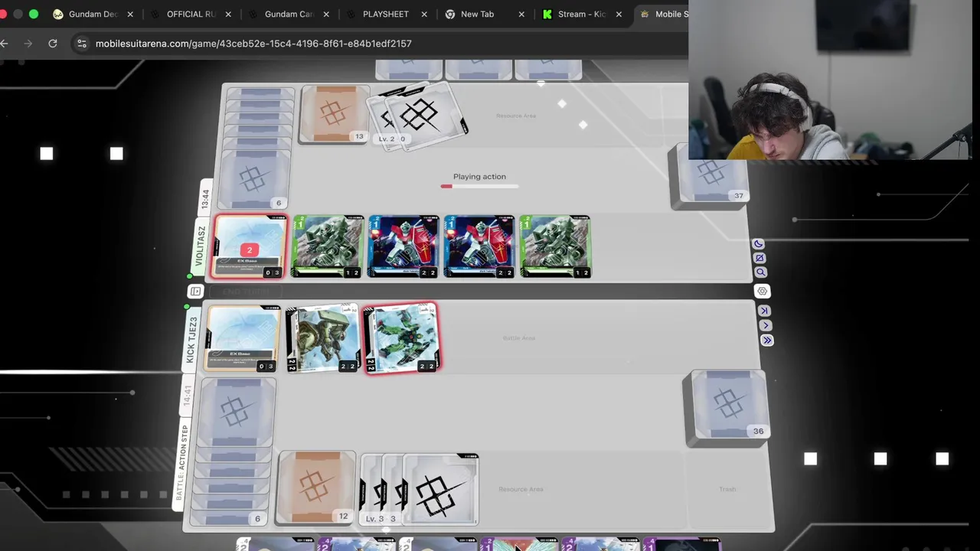Click the VIOLITASZ player name tag
This screenshot has height=551, width=980.
click(x=201, y=247)
